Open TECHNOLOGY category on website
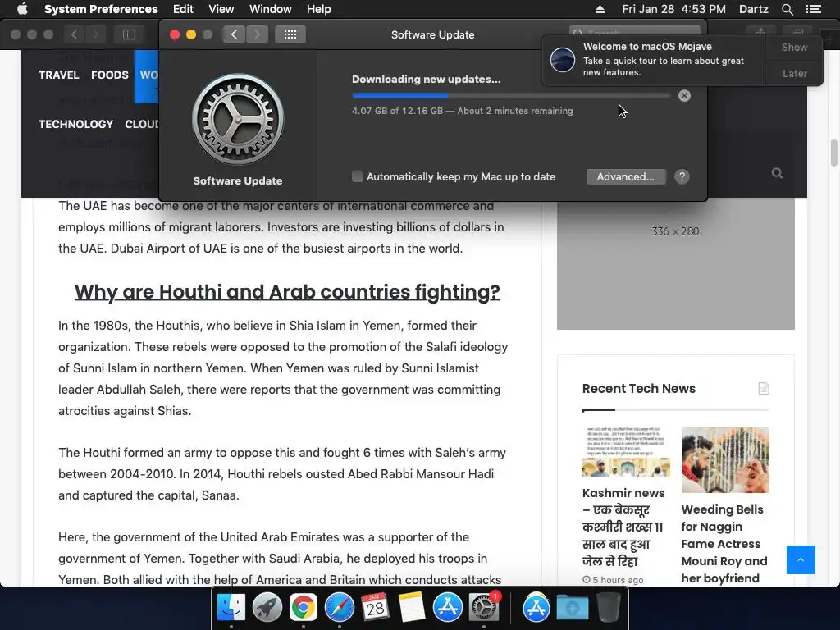840x630 pixels. (76, 125)
